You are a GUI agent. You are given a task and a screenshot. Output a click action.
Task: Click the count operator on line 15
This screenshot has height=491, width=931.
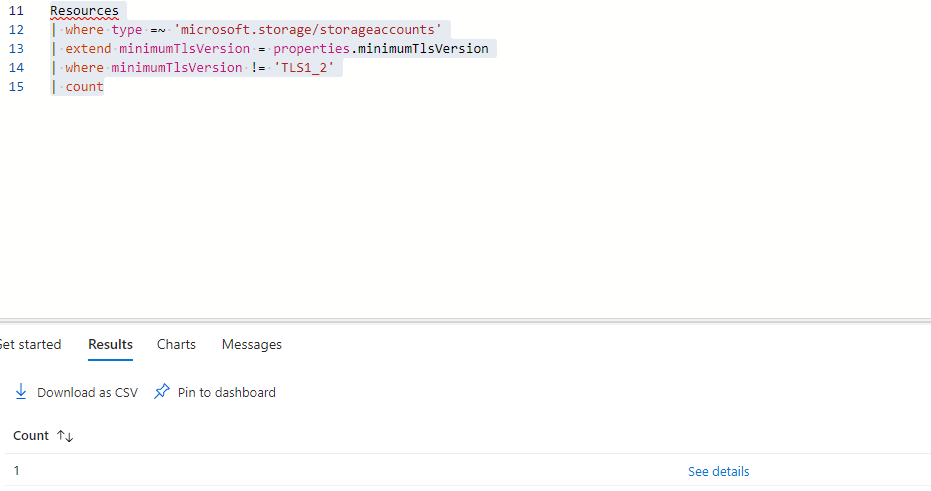click(84, 87)
